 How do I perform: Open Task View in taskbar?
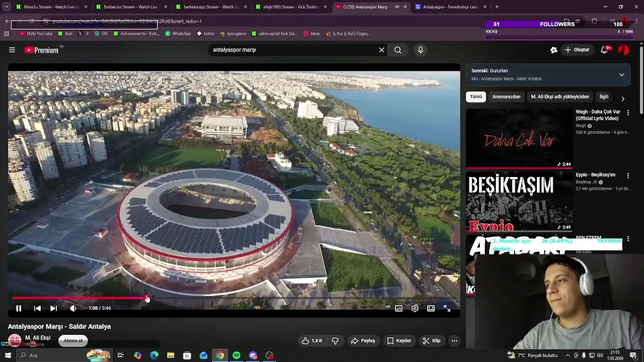point(121,355)
